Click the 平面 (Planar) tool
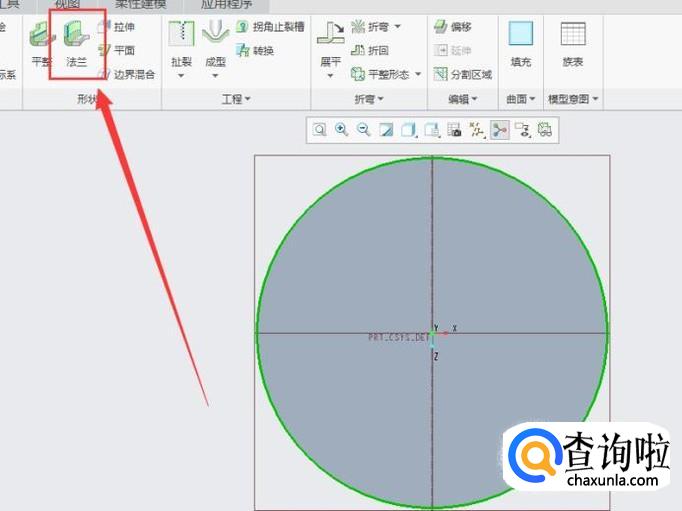The height and width of the screenshot is (511, 682). [116, 50]
